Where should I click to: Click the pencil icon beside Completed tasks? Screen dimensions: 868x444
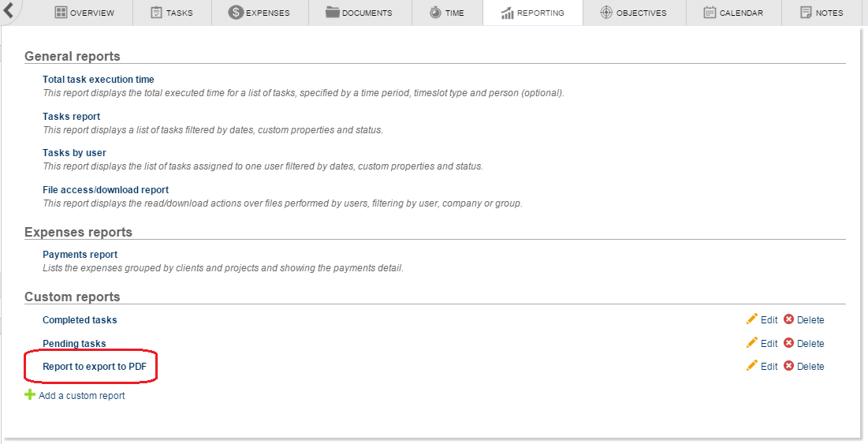(751, 319)
